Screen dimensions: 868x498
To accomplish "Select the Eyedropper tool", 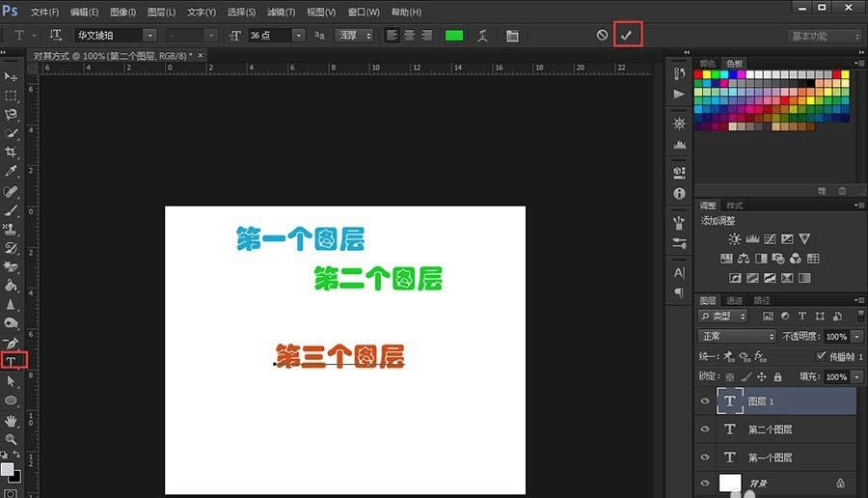I will [12, 172].
